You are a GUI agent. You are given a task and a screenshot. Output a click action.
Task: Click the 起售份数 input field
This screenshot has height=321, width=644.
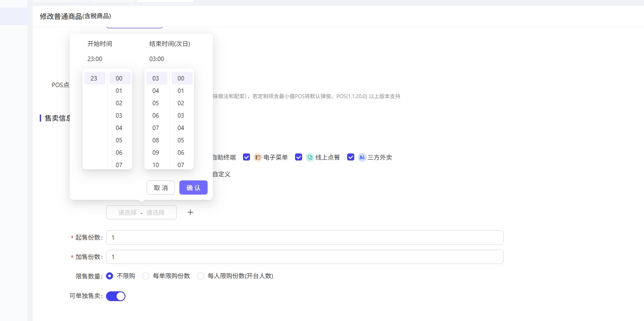click(x=304, y=237)
